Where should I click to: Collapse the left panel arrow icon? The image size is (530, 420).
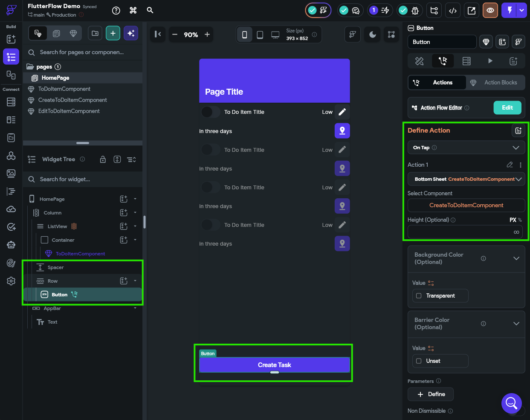click(x=158, y=34)
